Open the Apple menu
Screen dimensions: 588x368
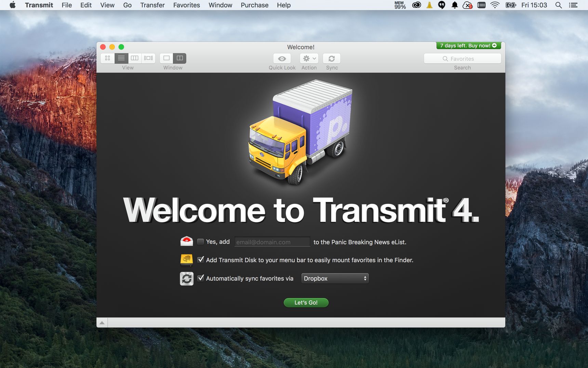pyautogui.click(x=12, y=5)
